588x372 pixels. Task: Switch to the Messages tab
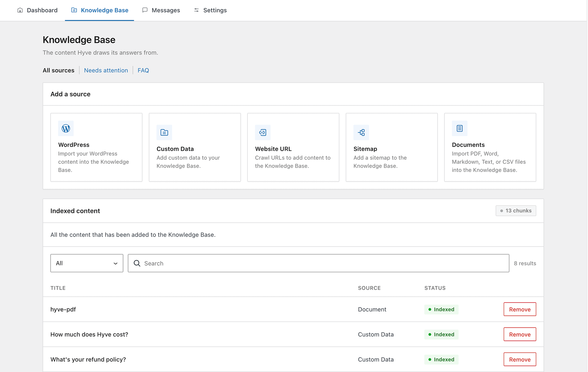[161, 10]
